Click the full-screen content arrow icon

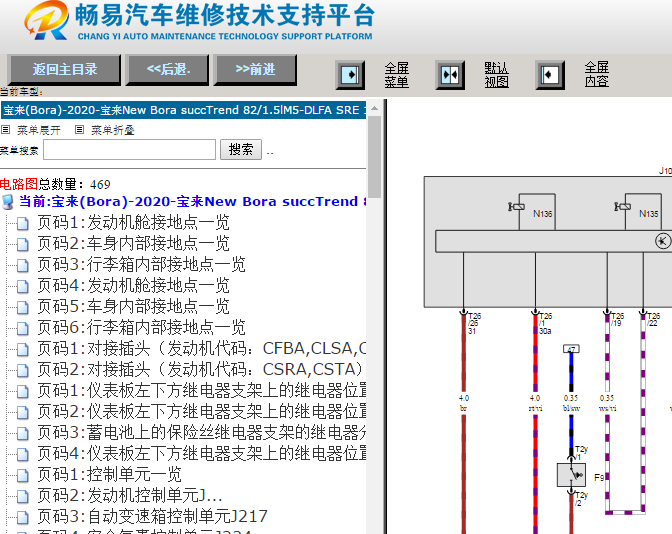tap(550, 75)
